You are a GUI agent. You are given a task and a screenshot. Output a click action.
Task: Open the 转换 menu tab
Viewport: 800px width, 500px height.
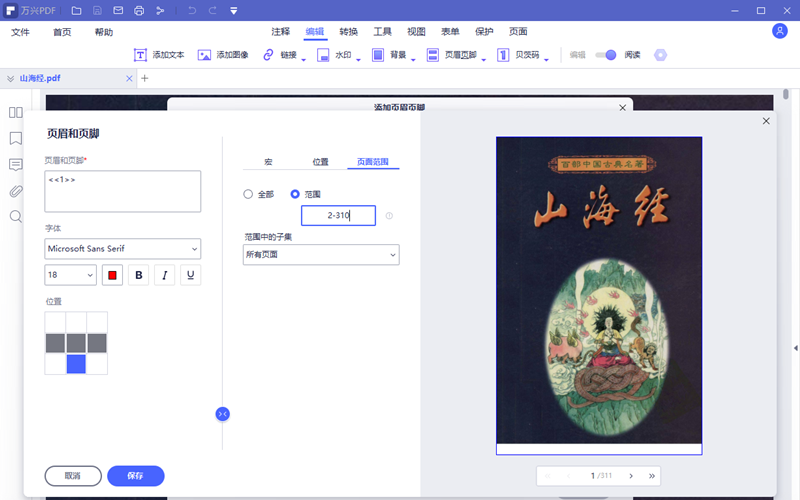pyautogui.click(x=349, y=32)
